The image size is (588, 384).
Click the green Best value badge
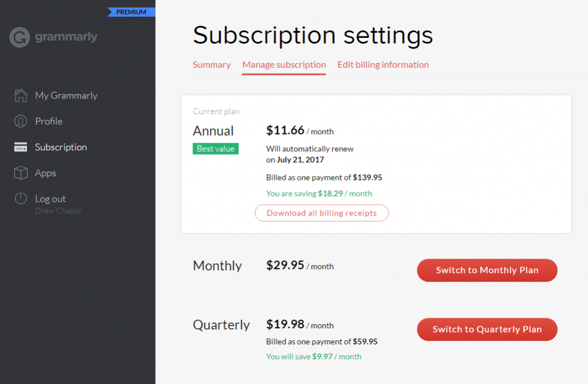[216, 149]
